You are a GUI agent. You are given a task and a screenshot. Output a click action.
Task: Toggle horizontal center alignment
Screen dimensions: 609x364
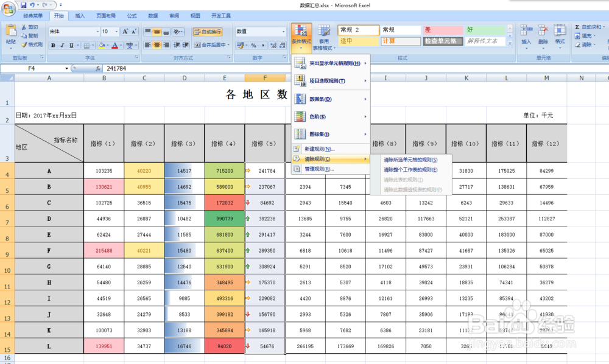[157, 45]
